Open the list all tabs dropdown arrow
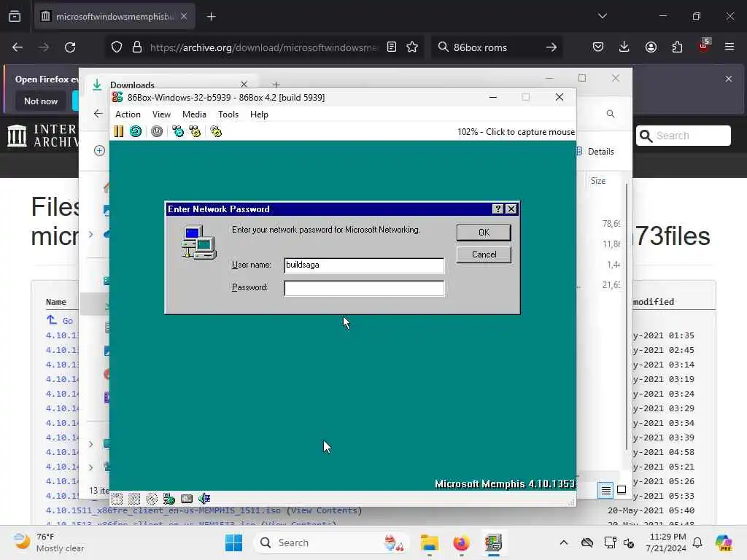 pyautogui.click(x=603, y=16)
